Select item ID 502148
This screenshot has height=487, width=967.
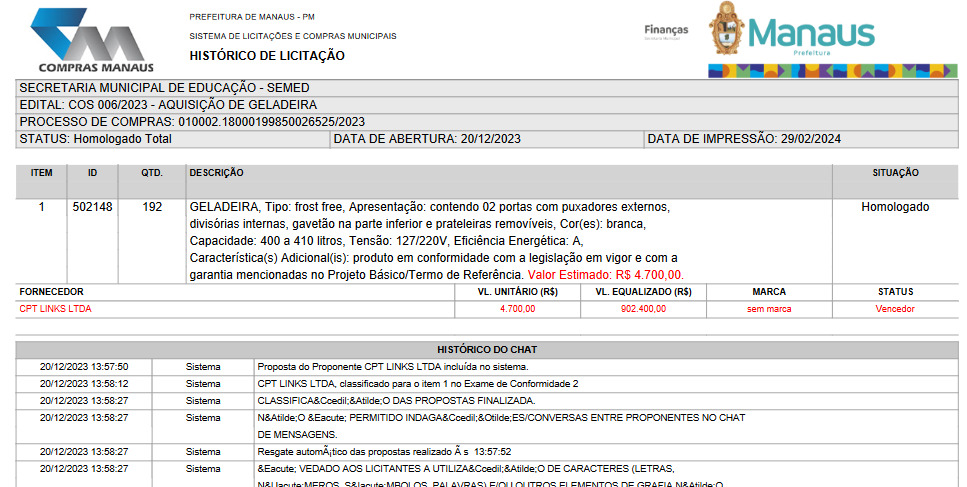(92, 207)
